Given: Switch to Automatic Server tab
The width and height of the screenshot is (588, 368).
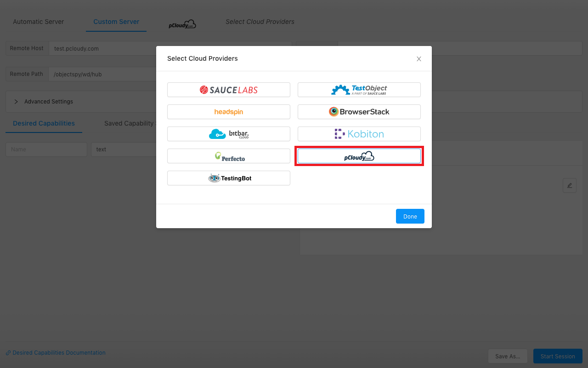Looking at the screenshot, I should pyautogui.click(x=39, y=22).
